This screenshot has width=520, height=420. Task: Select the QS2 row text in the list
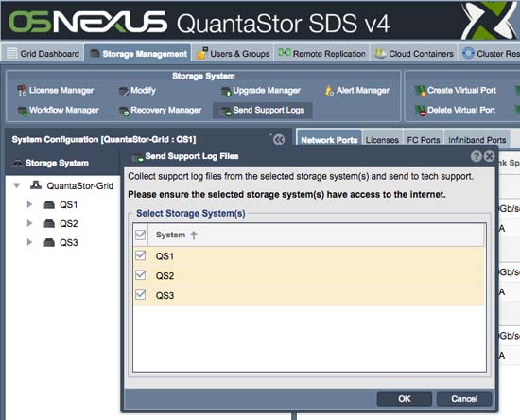pos(165,276)
